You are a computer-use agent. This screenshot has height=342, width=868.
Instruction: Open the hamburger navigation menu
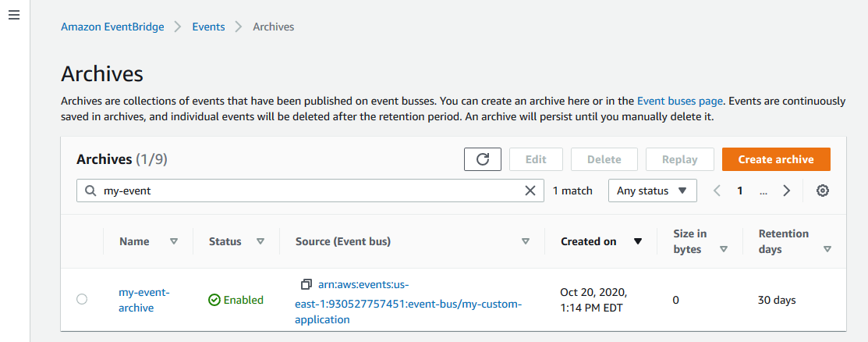pyautogui.click(x=13, y=16)
